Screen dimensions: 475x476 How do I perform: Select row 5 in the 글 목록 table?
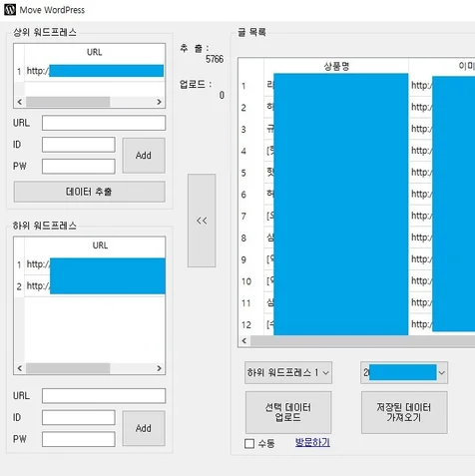click(356, 173)
